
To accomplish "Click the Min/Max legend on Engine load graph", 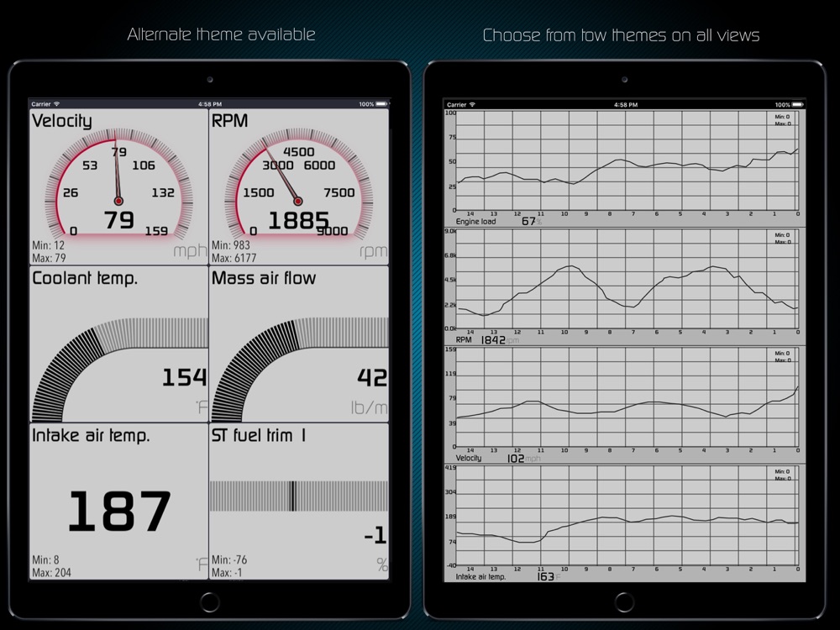I will 783,120.
